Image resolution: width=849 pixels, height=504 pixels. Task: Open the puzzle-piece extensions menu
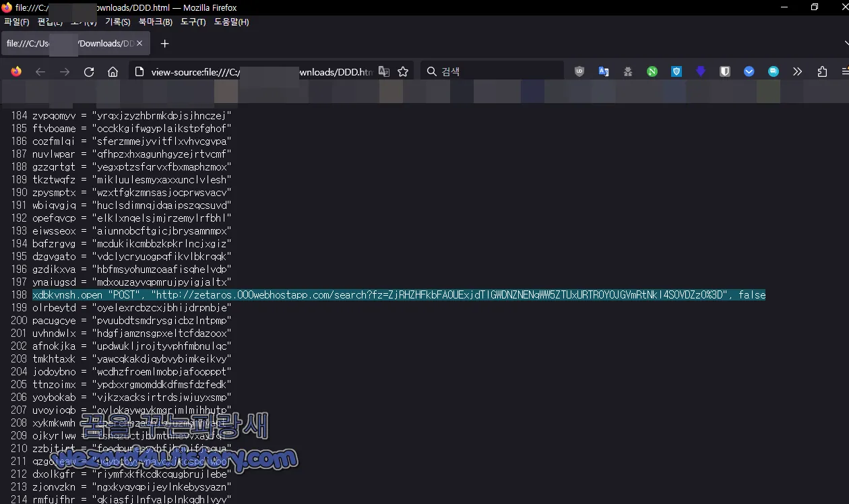pyautogui.click(x=822, y=71)
